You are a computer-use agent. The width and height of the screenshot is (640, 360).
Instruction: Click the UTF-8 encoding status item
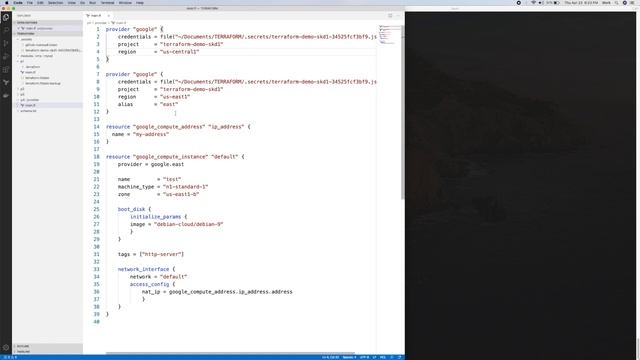coord(364,357)
